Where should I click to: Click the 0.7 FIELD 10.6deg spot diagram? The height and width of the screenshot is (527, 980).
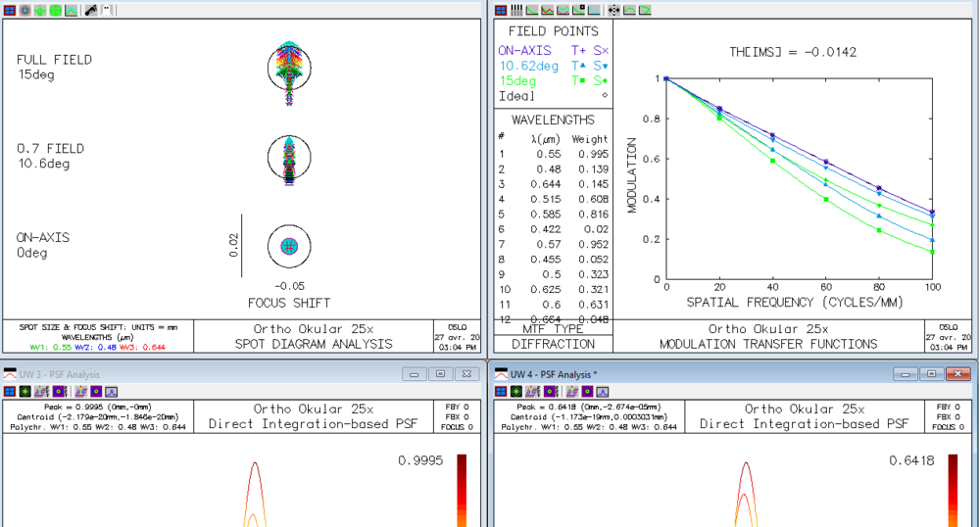click(x=289, y=159)
